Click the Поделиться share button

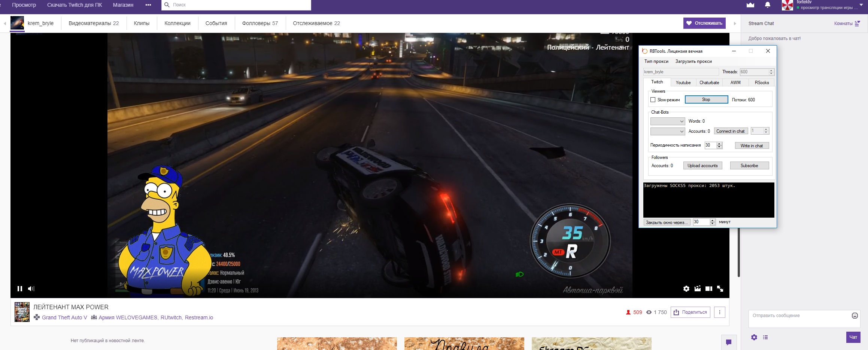(x=690, y=312)
